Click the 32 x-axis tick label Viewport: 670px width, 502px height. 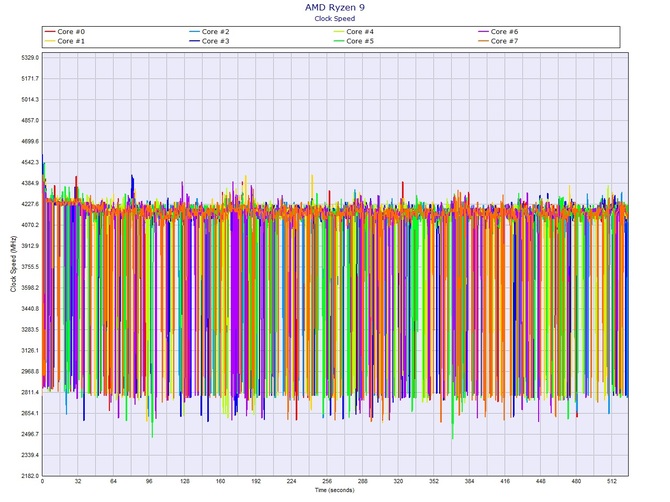click(x=78, y=481)
